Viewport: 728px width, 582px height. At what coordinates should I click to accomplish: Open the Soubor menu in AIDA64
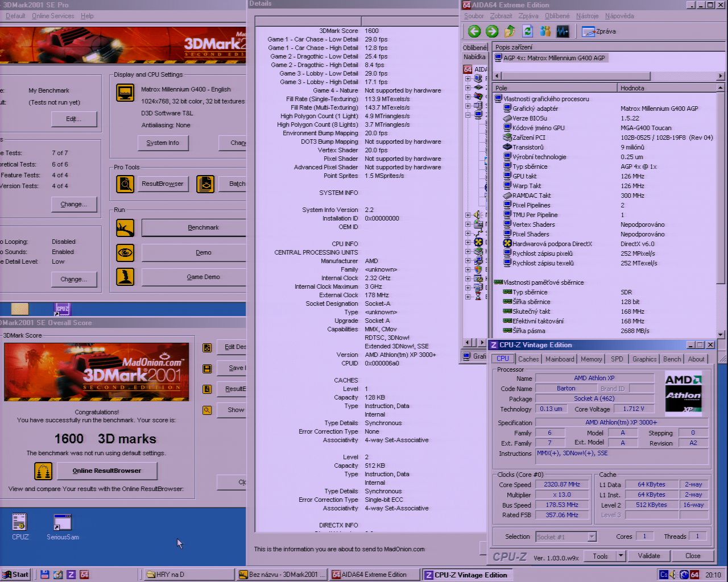474,16
